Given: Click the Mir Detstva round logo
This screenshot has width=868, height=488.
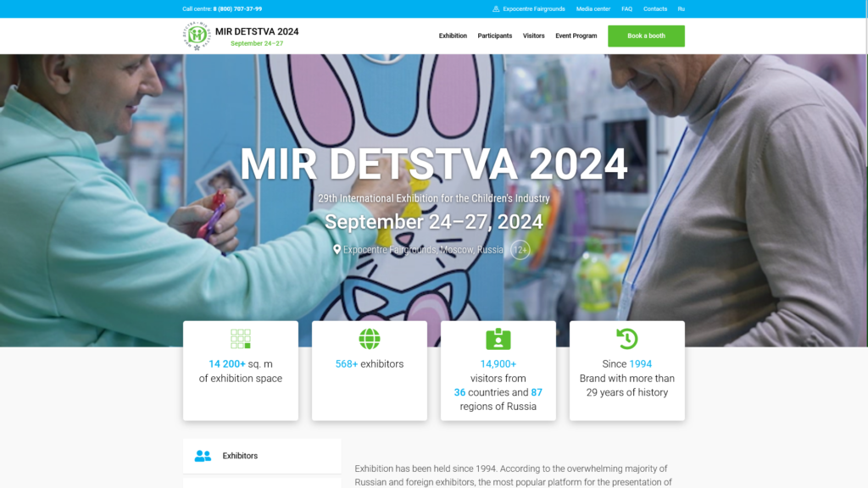Looking at the screenshot, I should point(197,36).
